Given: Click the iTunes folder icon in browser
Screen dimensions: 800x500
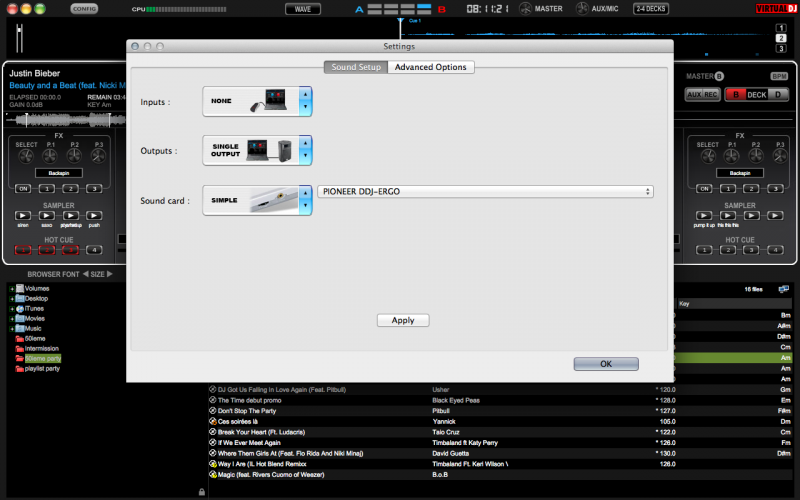Looking at the screenshot, I should click(x=20, y=308).
